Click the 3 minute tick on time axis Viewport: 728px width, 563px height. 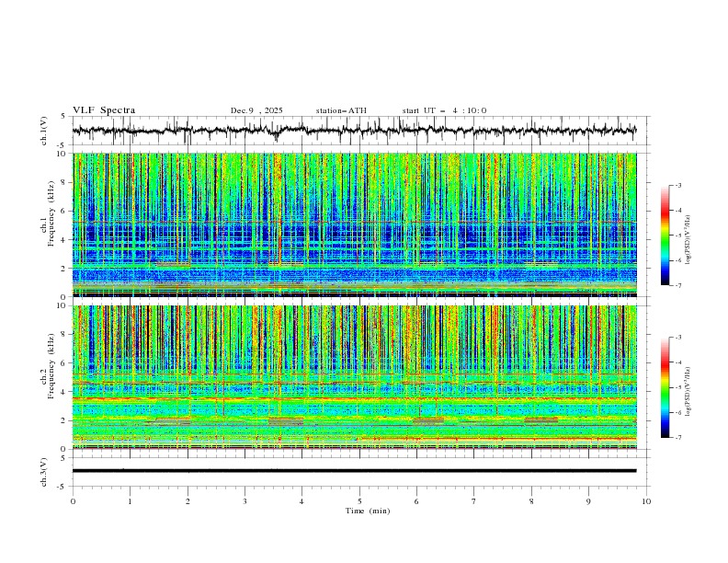point(245,501)
